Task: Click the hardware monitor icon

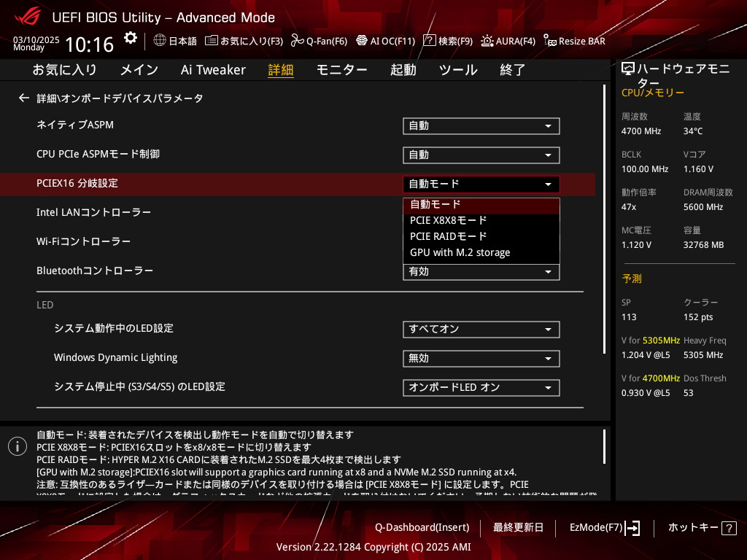Action: pos(628,69)
